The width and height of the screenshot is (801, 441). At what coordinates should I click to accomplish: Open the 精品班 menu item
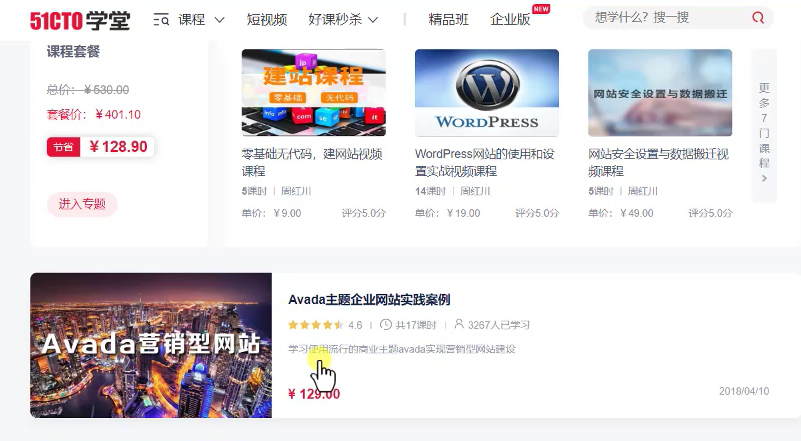click(x=449, y=19)
